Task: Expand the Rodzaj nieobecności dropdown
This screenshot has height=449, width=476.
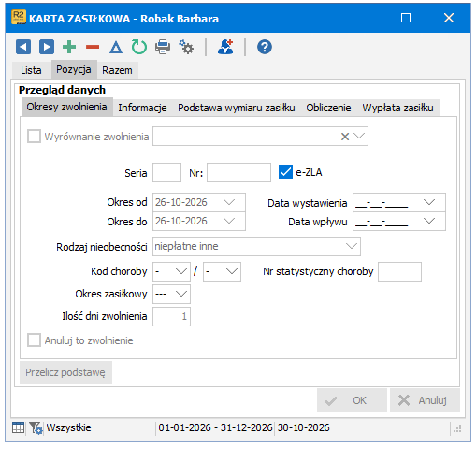Action: [352, 246]
